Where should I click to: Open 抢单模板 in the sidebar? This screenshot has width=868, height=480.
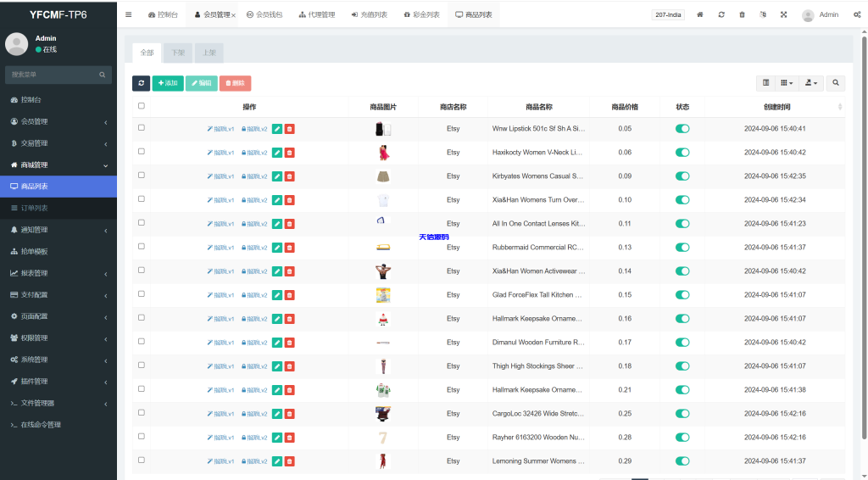[58, 251]
